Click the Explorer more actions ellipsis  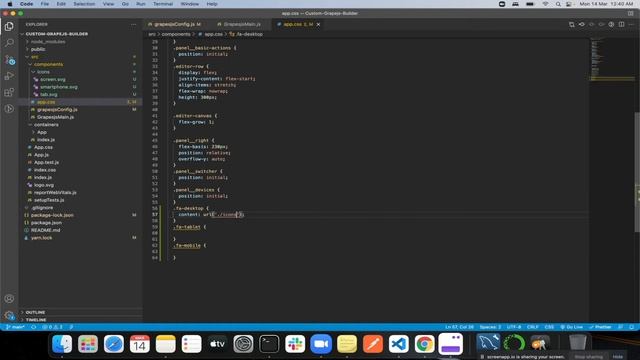pos(133,24)
